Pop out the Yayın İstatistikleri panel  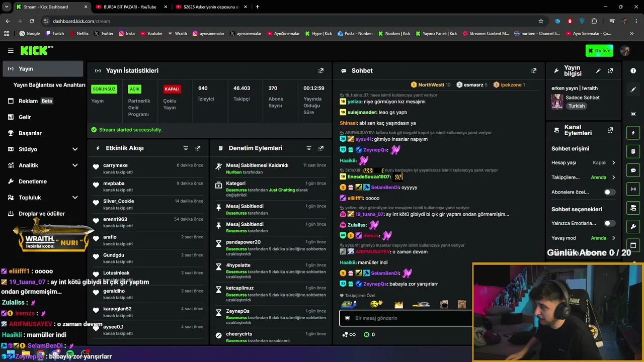click(321, 71)
